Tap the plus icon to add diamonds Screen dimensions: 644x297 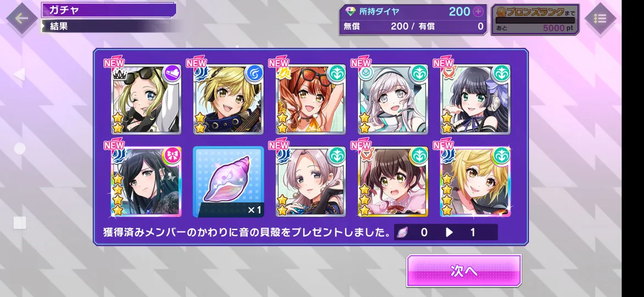[x=478, y=12]
